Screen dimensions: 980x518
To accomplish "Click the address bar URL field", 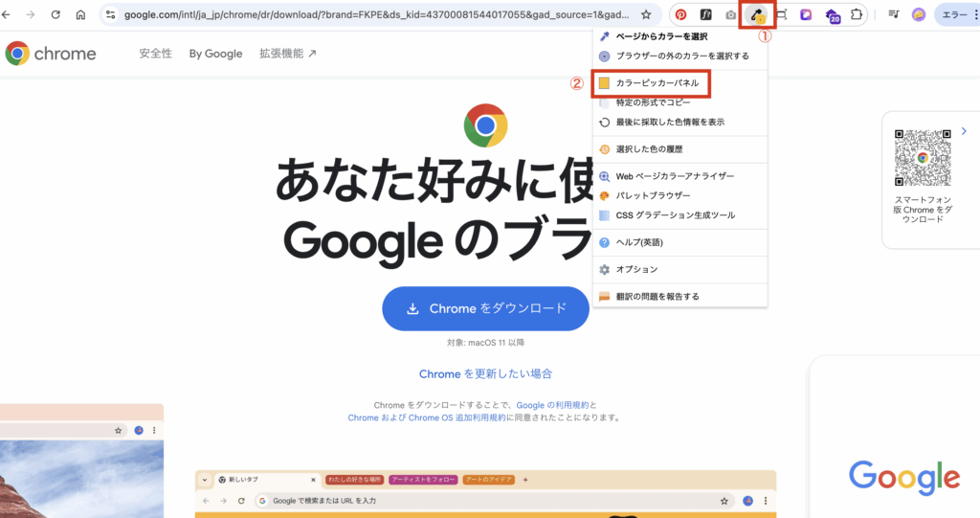I will 373,15.
